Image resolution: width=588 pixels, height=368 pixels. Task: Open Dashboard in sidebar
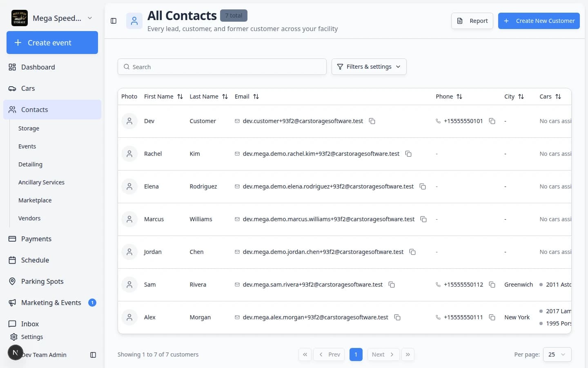pos(52,67)
